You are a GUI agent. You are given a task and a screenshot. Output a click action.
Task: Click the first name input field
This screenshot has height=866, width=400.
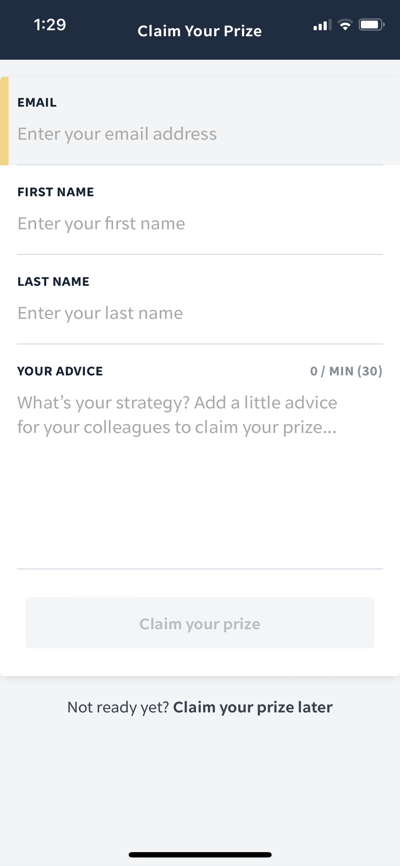coord(200,224)
